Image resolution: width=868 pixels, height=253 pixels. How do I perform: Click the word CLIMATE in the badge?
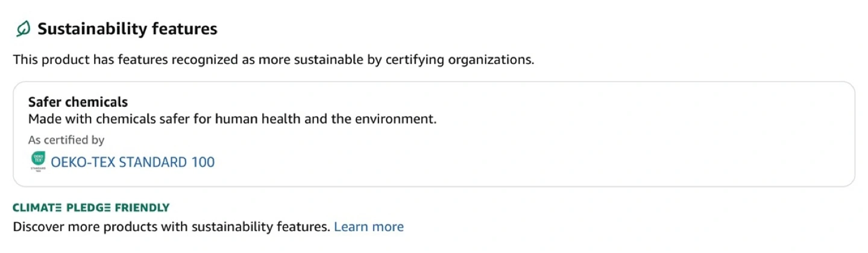37,208
